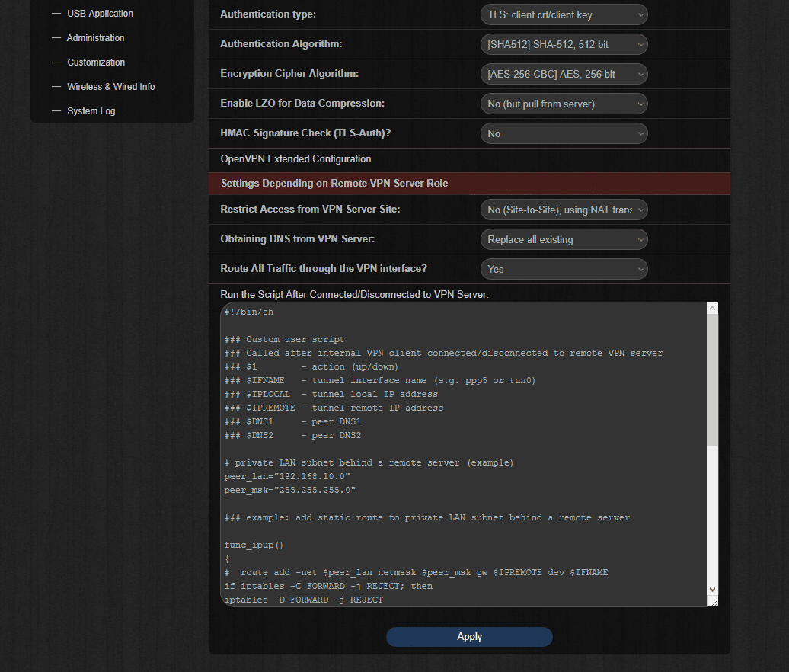Open the Encryption Cipher Algorithm dropdown

(564, 74)
